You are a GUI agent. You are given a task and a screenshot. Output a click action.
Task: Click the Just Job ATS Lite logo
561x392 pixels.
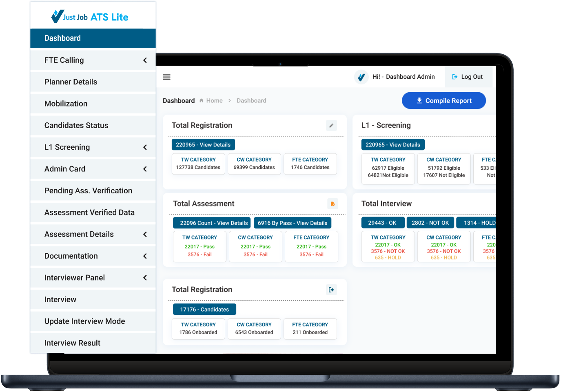90,17
